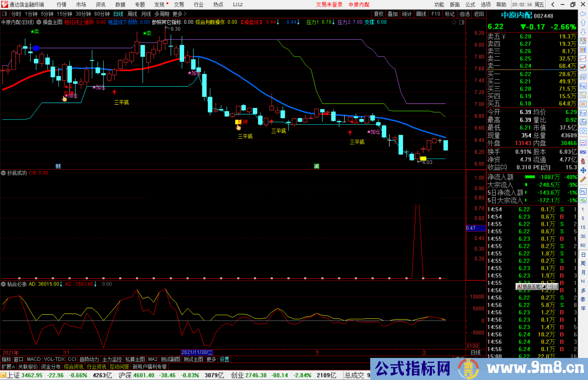
Task: Toggle the 粘合必涨 panel round button
Action: (4, 284)
